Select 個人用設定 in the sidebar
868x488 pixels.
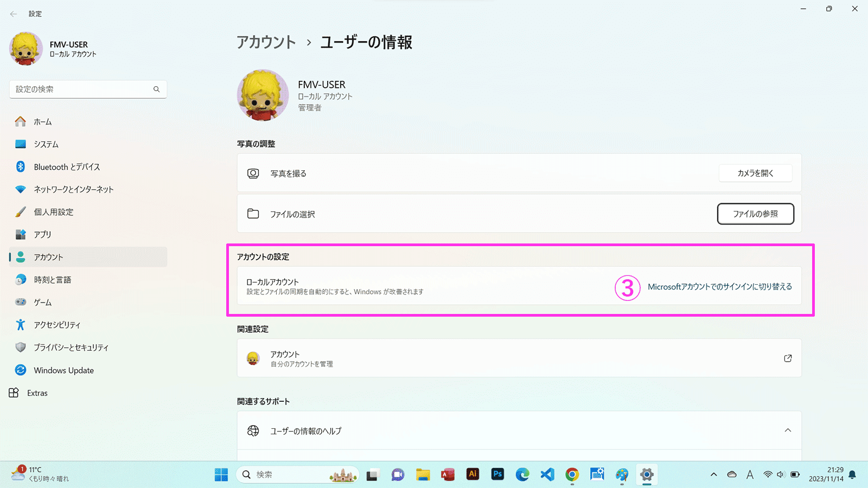coord(53,212)
